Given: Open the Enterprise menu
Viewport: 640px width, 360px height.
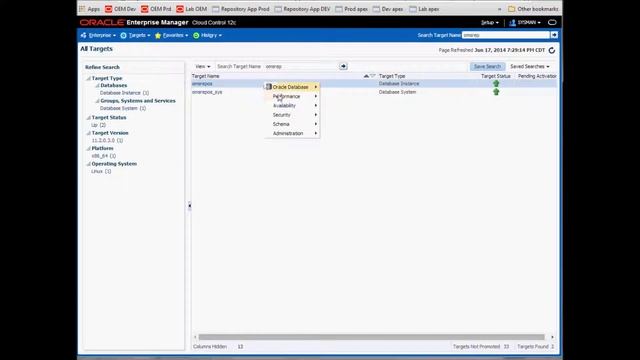Looking at the screenshot, I should coord(98,36).
